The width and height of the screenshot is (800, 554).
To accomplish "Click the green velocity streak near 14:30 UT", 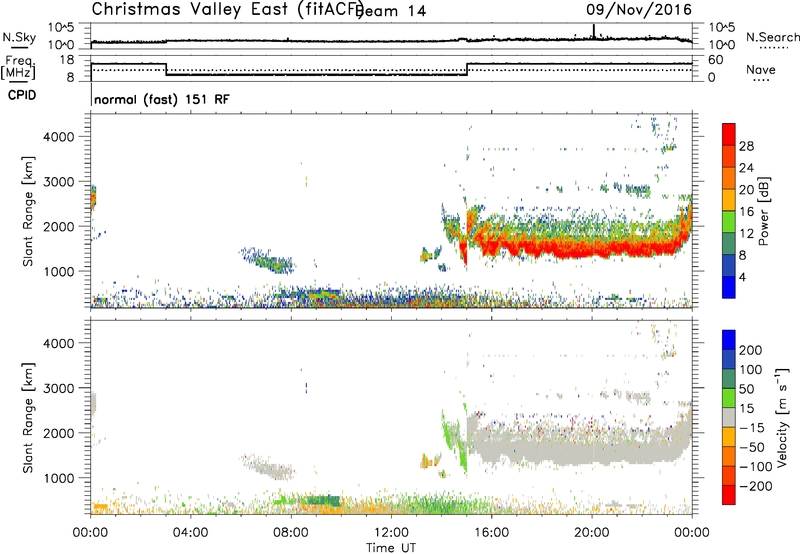I will [x=454, y=436].
